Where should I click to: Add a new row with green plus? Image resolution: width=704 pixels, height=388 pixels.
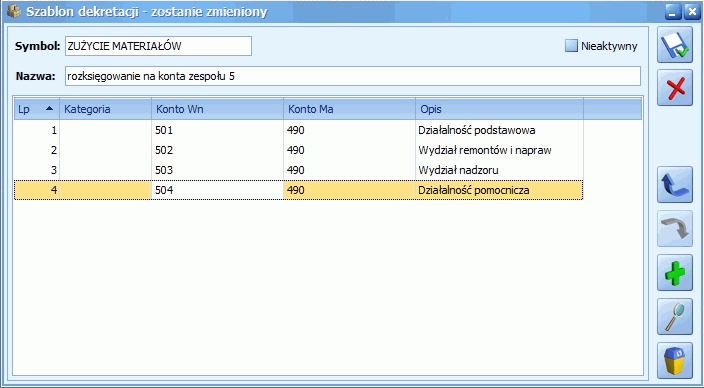[x=675, y=273]
